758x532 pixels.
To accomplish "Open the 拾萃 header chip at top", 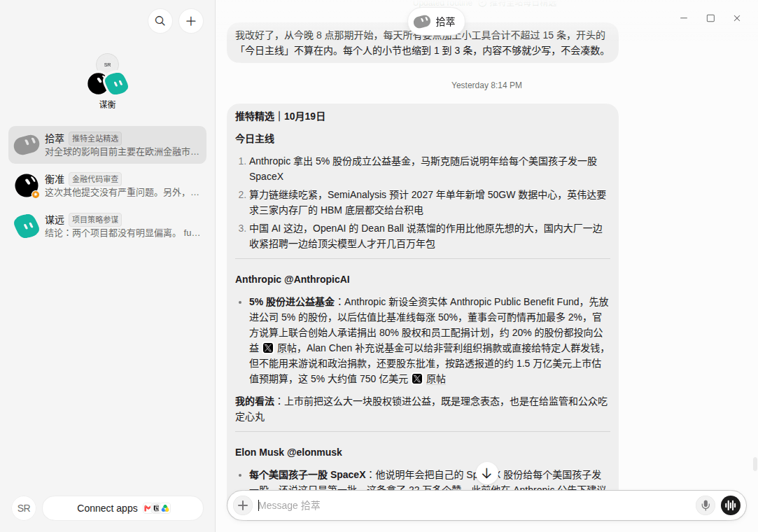I will pyautogui.click(x=436, y=22).
